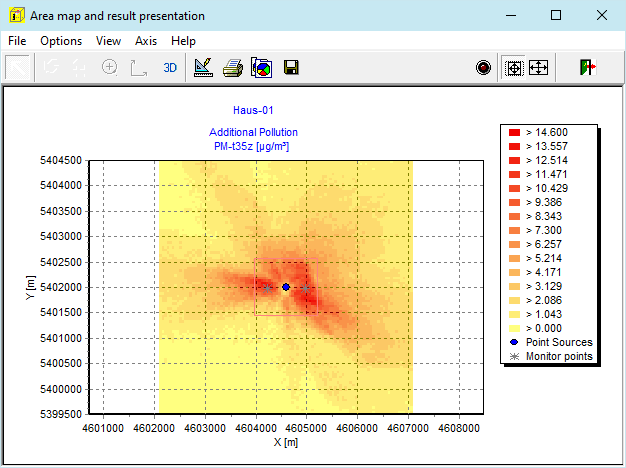Click the application icon in title bar

pos(17,15)
